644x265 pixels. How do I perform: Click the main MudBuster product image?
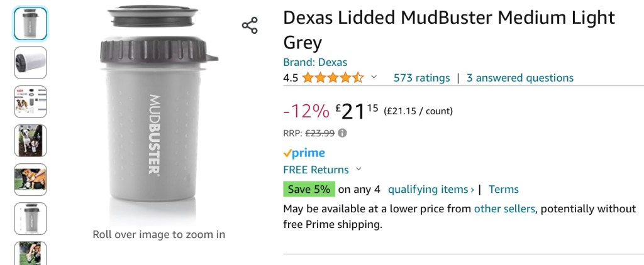158,113
